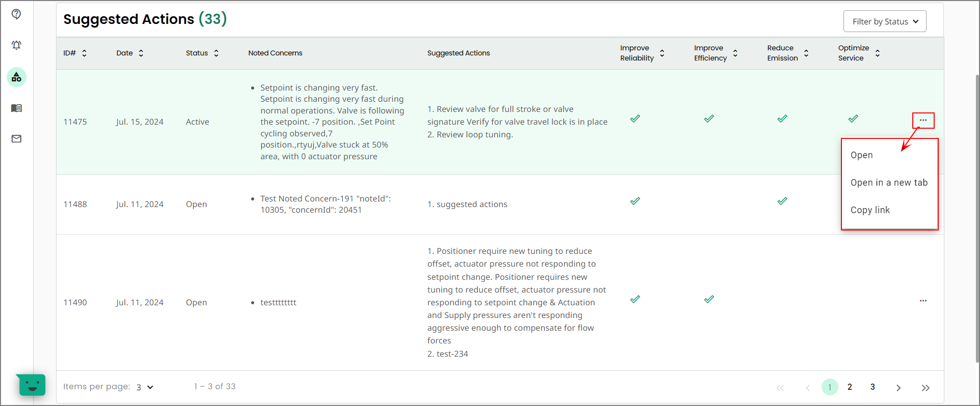This screenshot has width=980, height=406.
Task: Open the chatbot assistant icon
Action: pyautogui.click(x=31, y=385)
